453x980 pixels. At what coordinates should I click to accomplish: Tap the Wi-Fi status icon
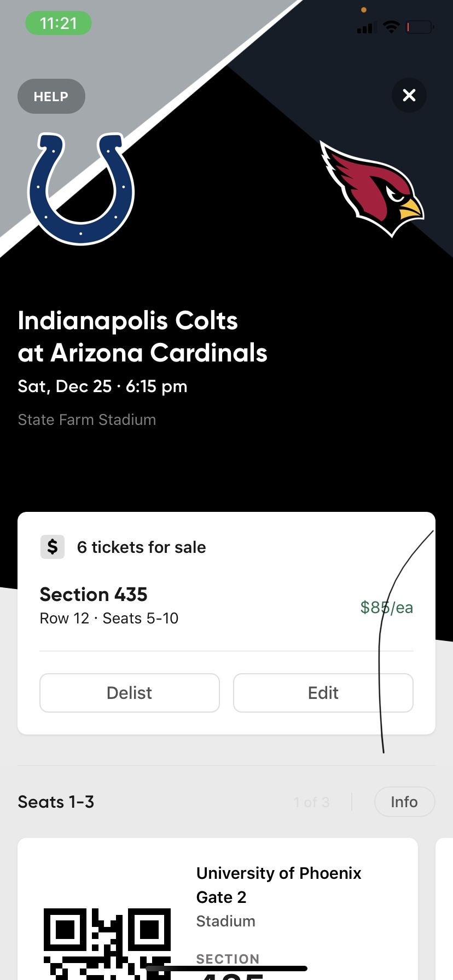point(391,26)
